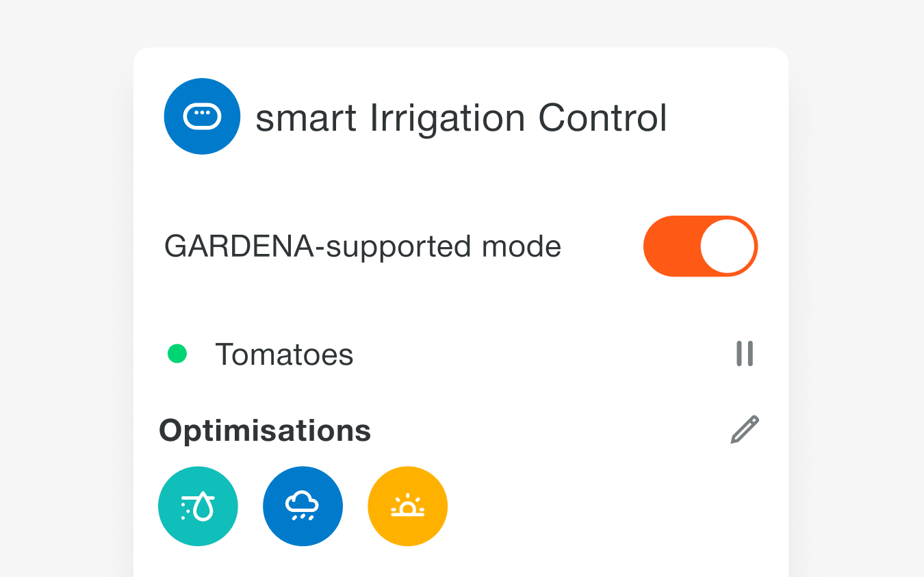Tap the white pill symbol inside the device icon
The width and height of the screenshot is (924, 577).
tap(202, 116)
